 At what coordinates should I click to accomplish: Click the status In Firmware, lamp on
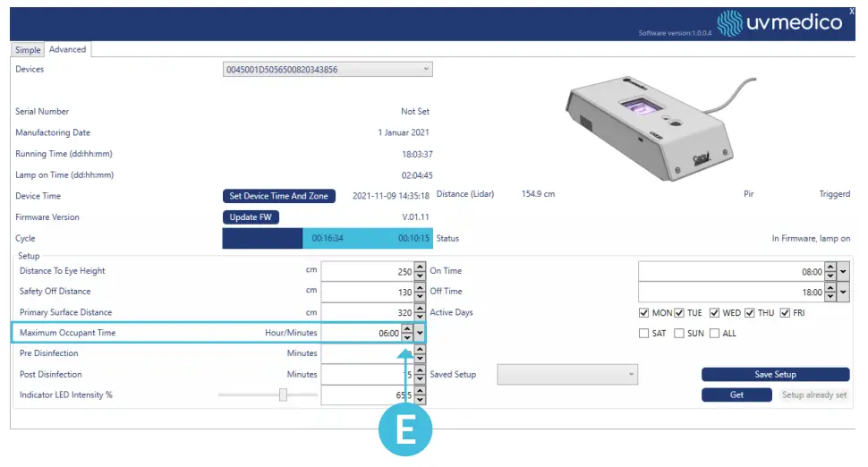(x=811, y=239)
